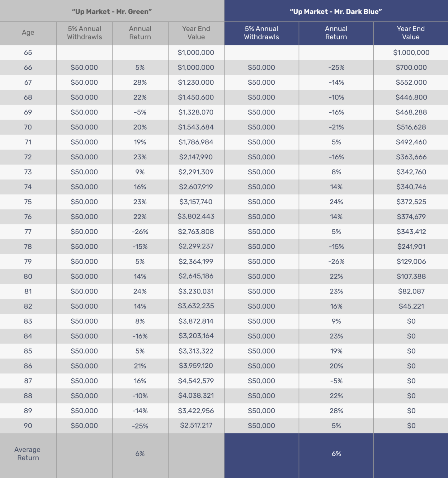Select Mr. Dark Blue's 6% average return

click(336, 454)
